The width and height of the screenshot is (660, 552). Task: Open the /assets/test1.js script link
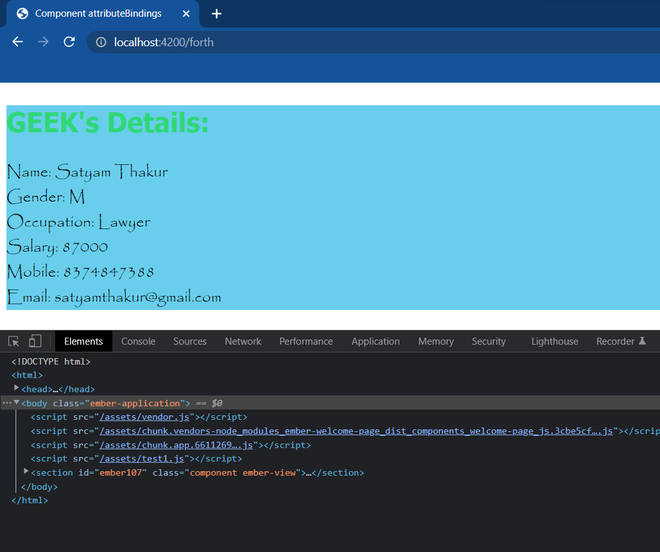pos(139,458)
